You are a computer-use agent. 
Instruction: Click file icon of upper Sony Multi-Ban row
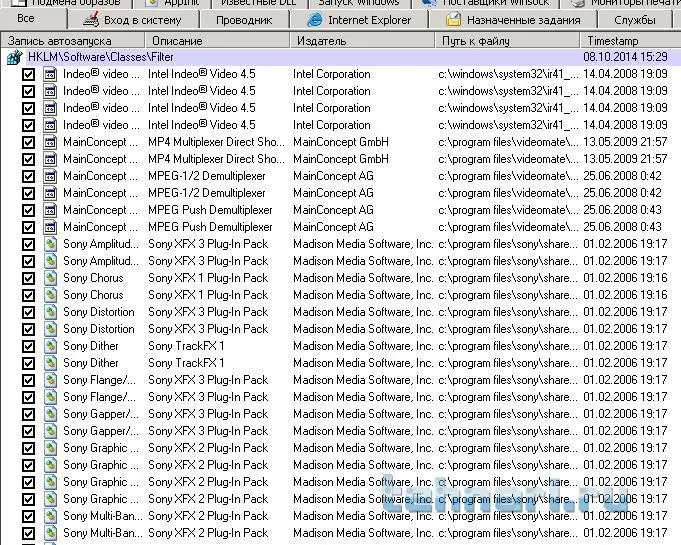(50, 516)
